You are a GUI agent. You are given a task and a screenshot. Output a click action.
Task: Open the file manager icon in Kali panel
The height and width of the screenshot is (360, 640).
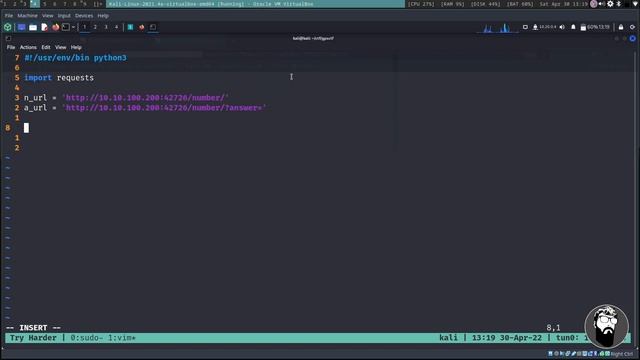tap(33, 27)
